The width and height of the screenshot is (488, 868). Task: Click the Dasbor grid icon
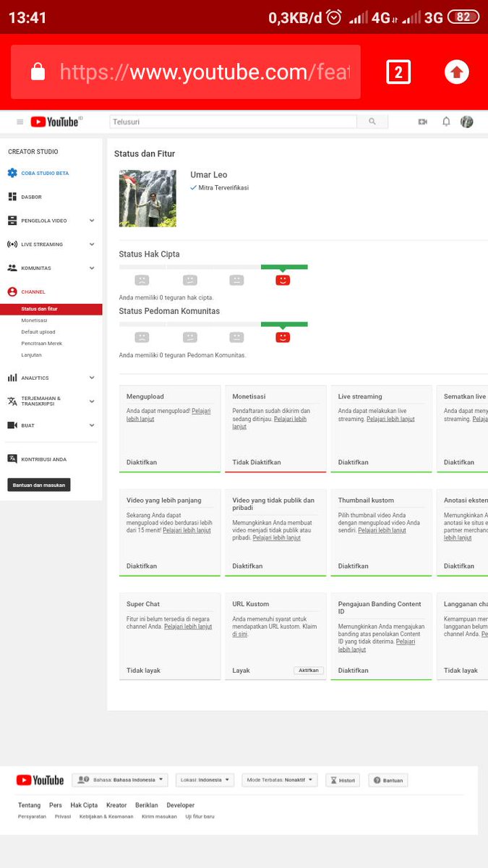click(x=12, y=197)
